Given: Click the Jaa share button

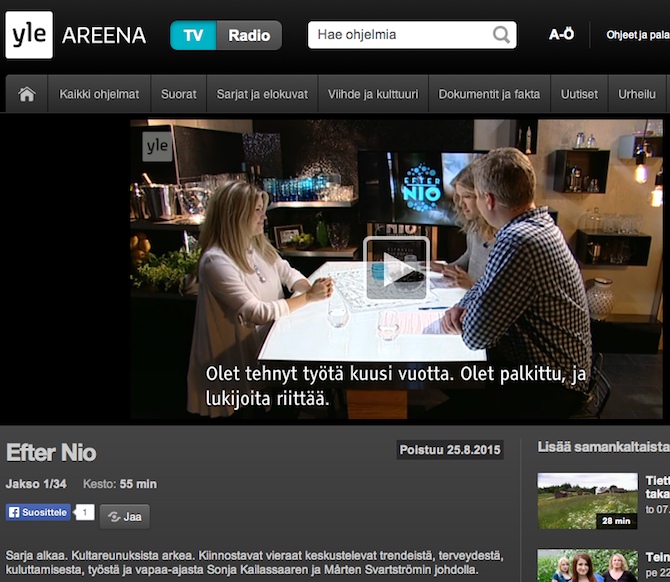Looking at the screenshot, I should [x=125, y=517].
